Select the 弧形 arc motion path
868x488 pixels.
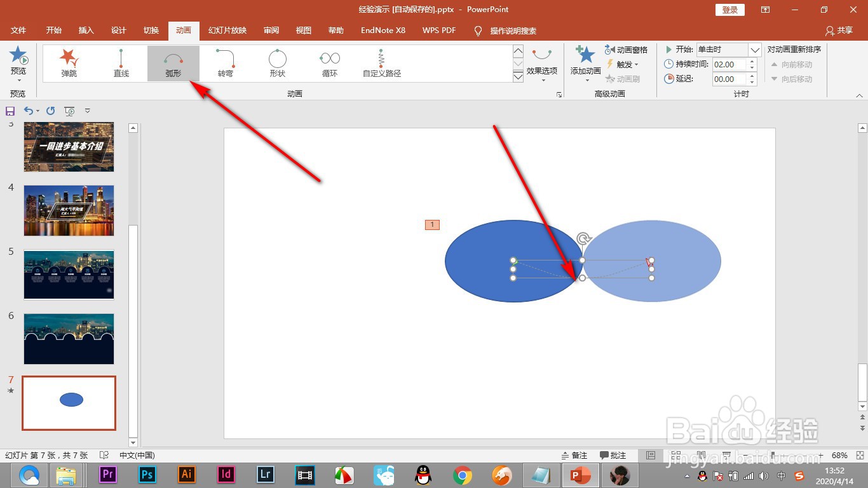[x=173, y=63]
